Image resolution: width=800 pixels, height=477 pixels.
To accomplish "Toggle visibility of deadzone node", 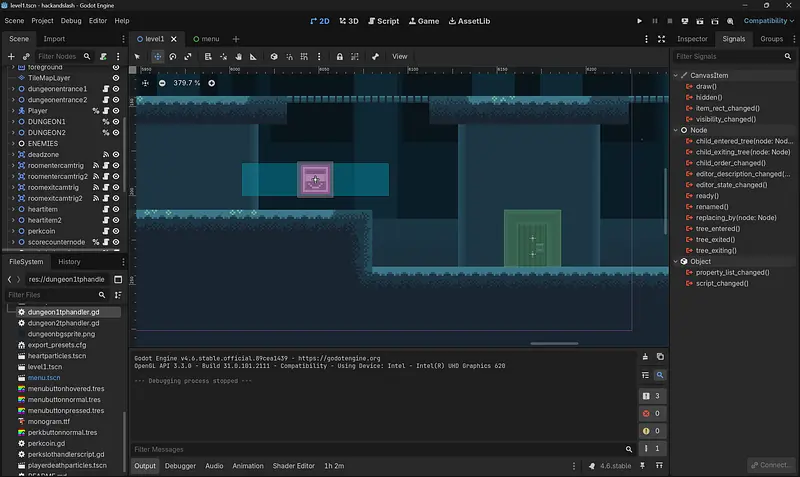I will coord(117,154).
